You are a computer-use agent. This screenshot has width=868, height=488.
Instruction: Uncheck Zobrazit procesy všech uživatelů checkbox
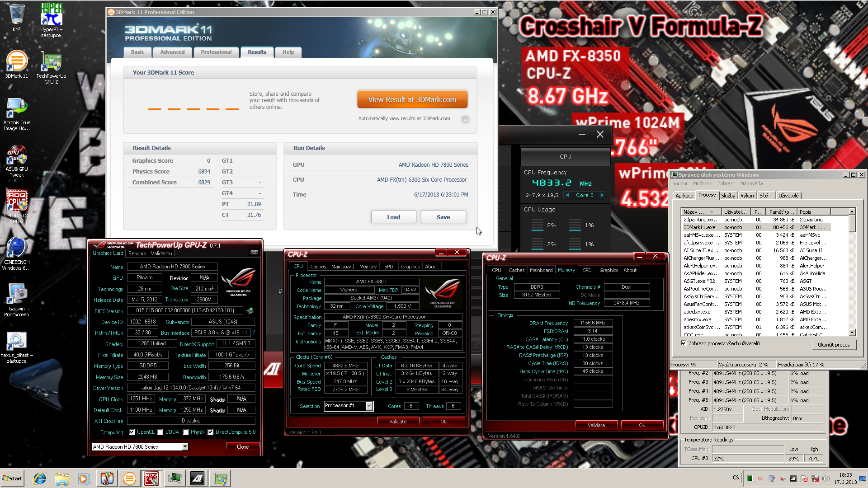click(x=684, y=343)
